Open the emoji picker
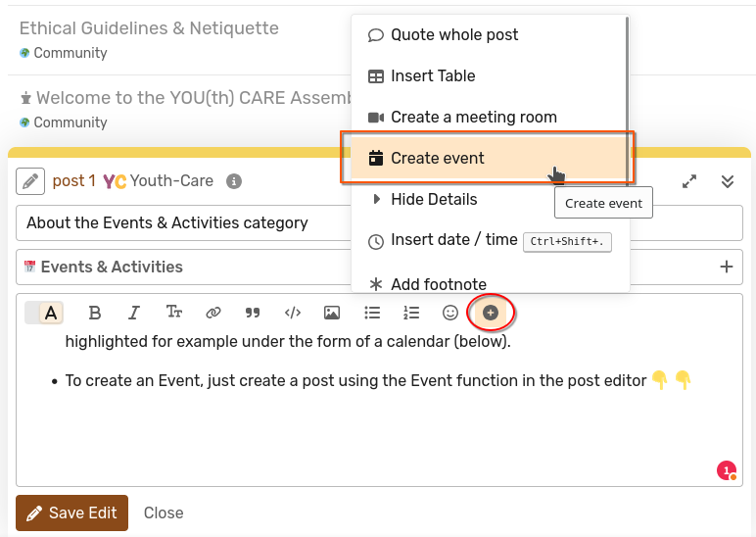 point(450,313)
